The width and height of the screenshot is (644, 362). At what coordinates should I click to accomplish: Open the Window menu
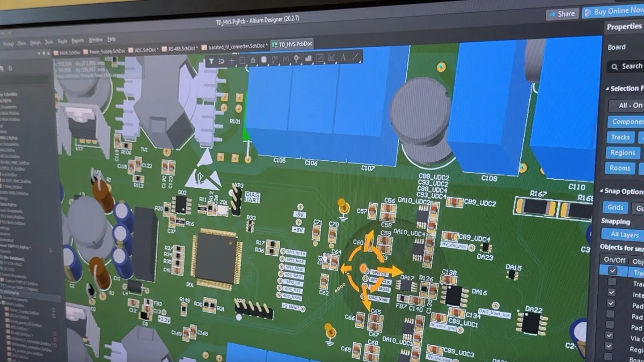pos(96,40)
